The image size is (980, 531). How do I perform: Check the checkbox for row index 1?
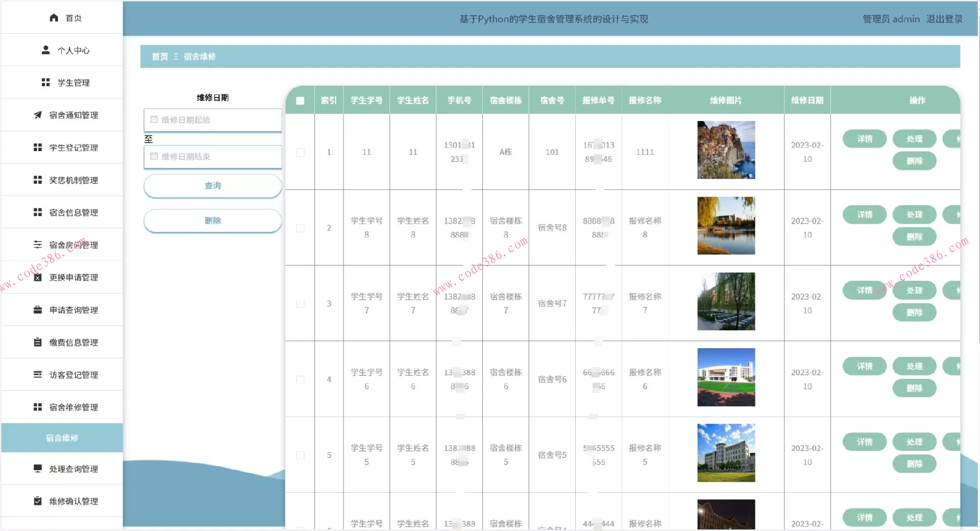[300, 152]
